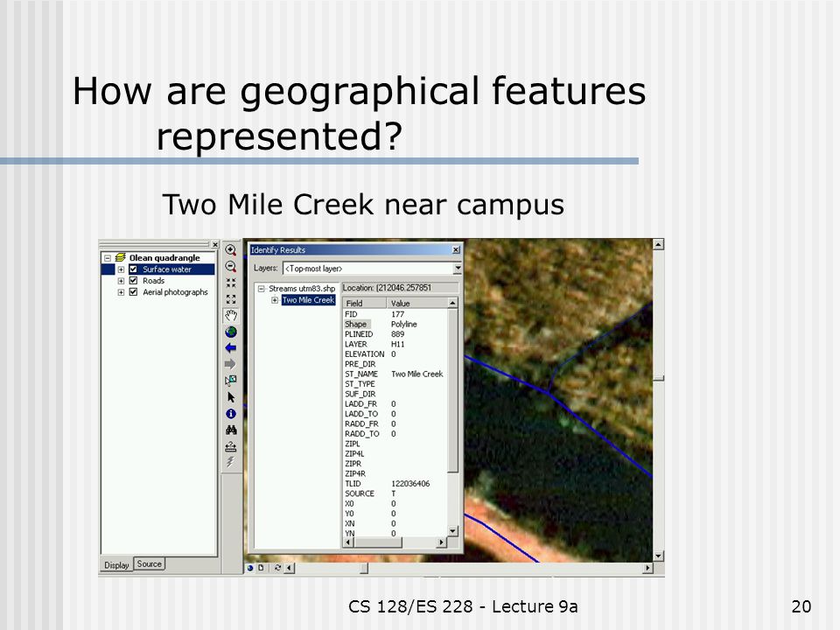Select the Streams utm83.shp tree item
This screenshot has width=840, height=630.
pyautogui.click(x=302, y=289)
